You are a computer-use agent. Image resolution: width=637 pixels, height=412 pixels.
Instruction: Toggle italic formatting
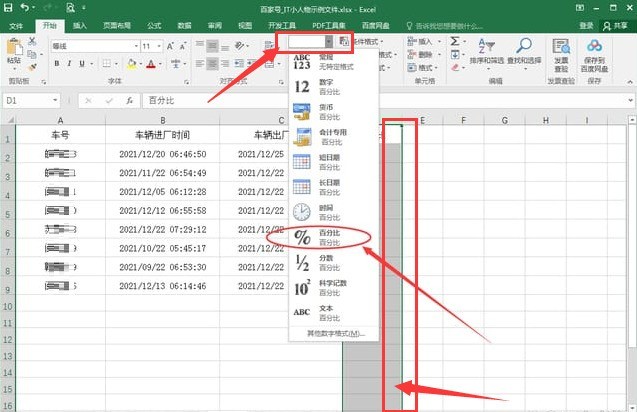click(x=71, y=63)
